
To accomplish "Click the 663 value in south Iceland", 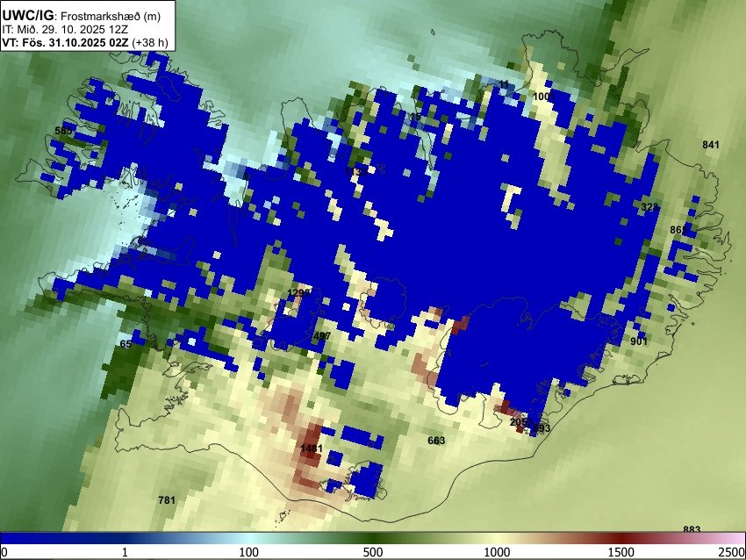I will [436, 441].
